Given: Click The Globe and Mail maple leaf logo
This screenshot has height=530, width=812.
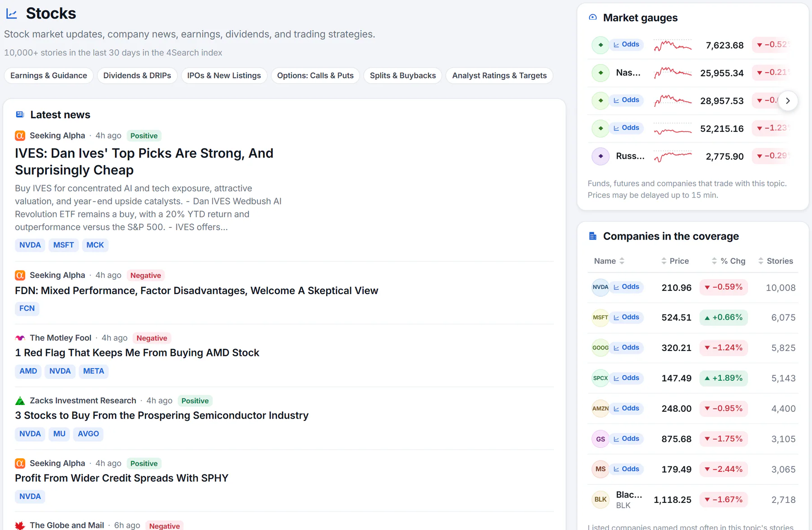Looking at the screenshot, I should click(x=20, y=525).
